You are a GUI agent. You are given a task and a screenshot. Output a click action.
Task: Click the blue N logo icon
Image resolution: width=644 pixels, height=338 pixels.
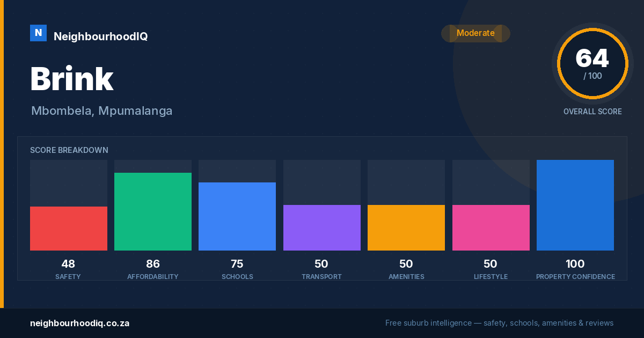38,33
